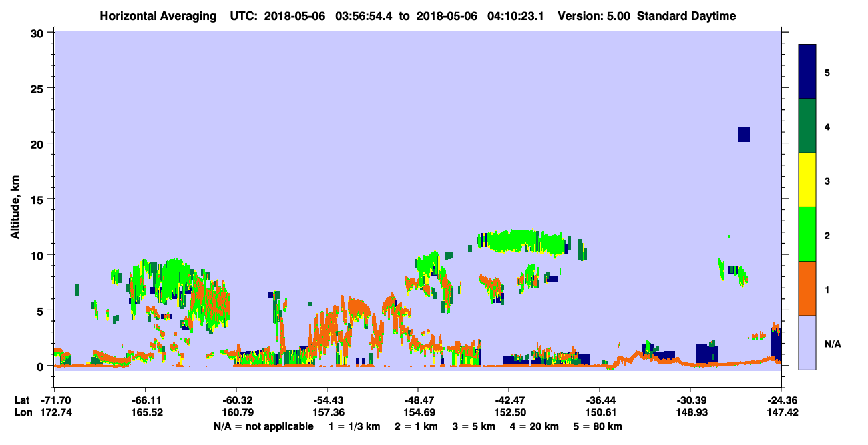Click the 'Lon' row label
Screen dimensions: 868x445
tap(22, 412)
